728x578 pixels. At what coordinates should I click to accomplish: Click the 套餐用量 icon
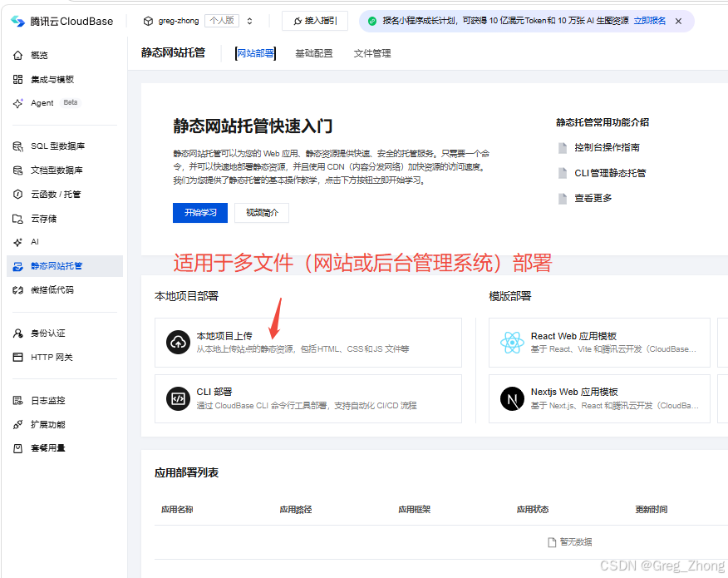(17, 448)
